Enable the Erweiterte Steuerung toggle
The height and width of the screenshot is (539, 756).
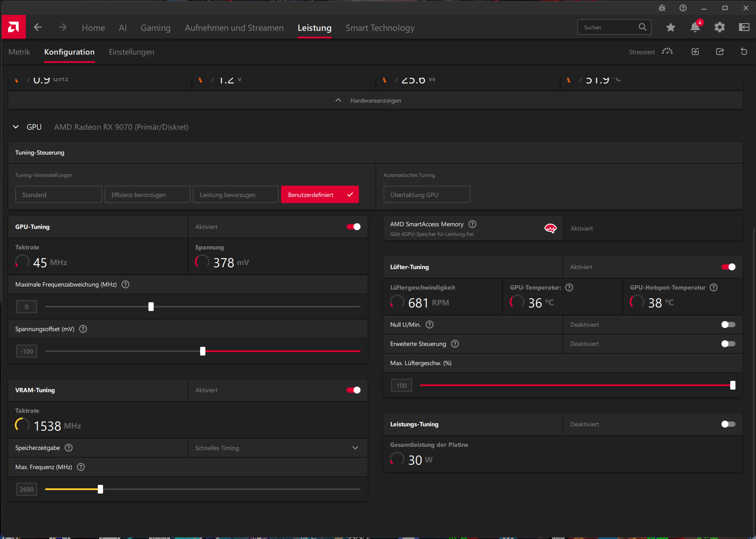pos(728,344)
